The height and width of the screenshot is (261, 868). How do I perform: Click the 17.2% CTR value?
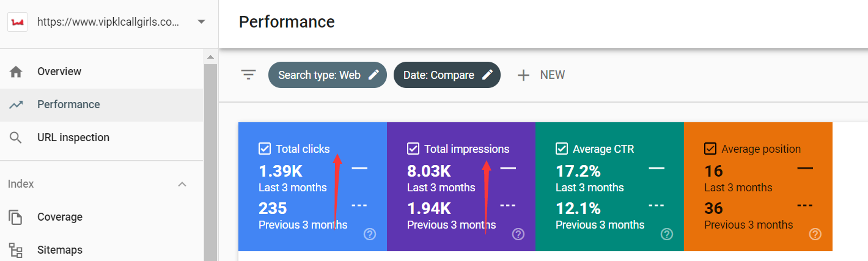[x=578, y=171]
